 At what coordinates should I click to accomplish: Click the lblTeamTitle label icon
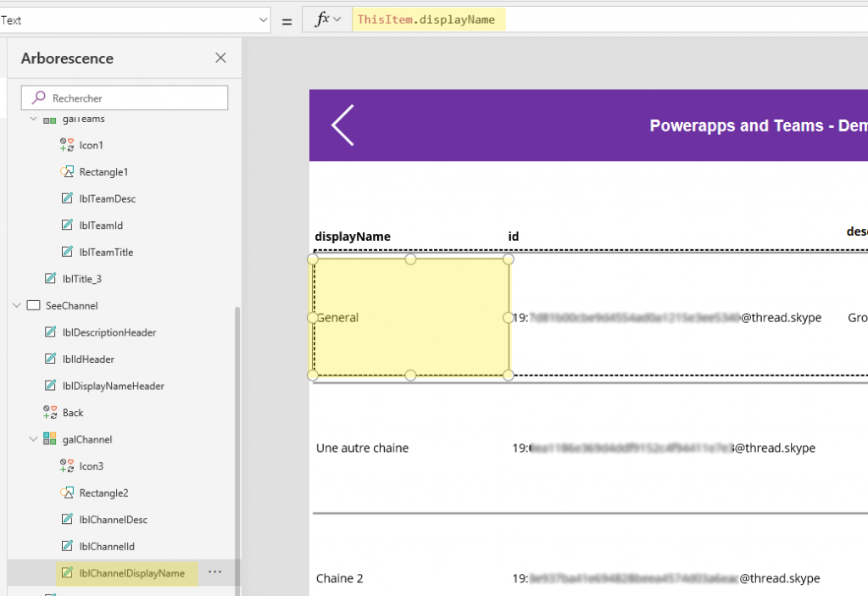[x=66, y=252]
